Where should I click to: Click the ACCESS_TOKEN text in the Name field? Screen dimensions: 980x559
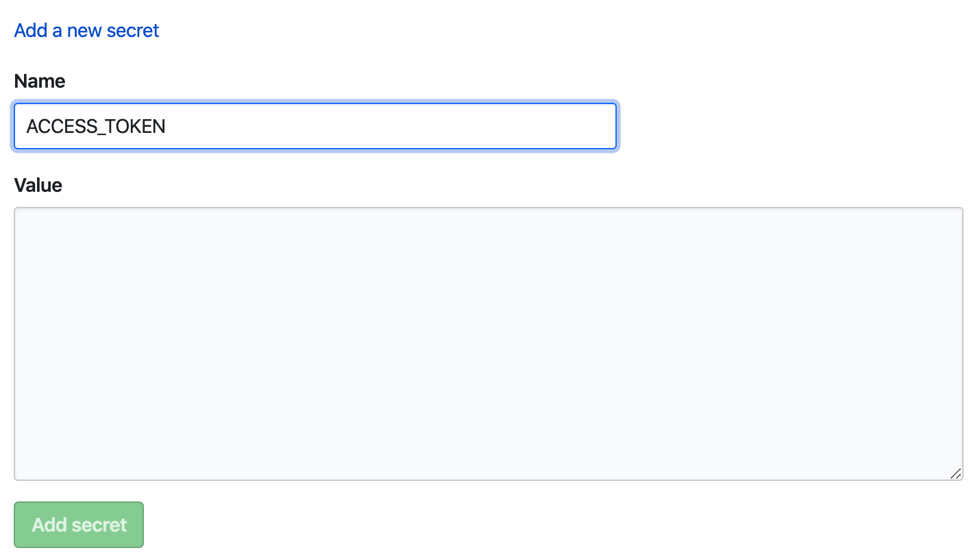pos(96,126)
